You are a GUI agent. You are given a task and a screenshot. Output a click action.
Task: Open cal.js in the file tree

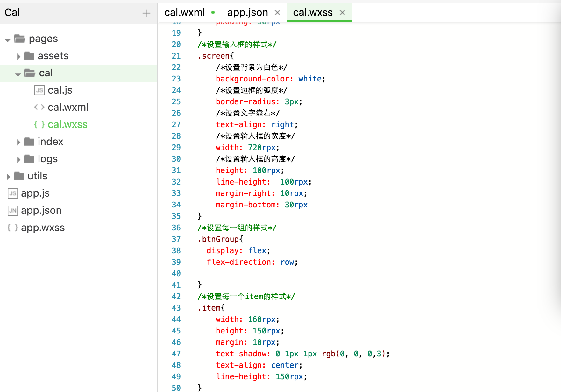(x=60, y=90)
